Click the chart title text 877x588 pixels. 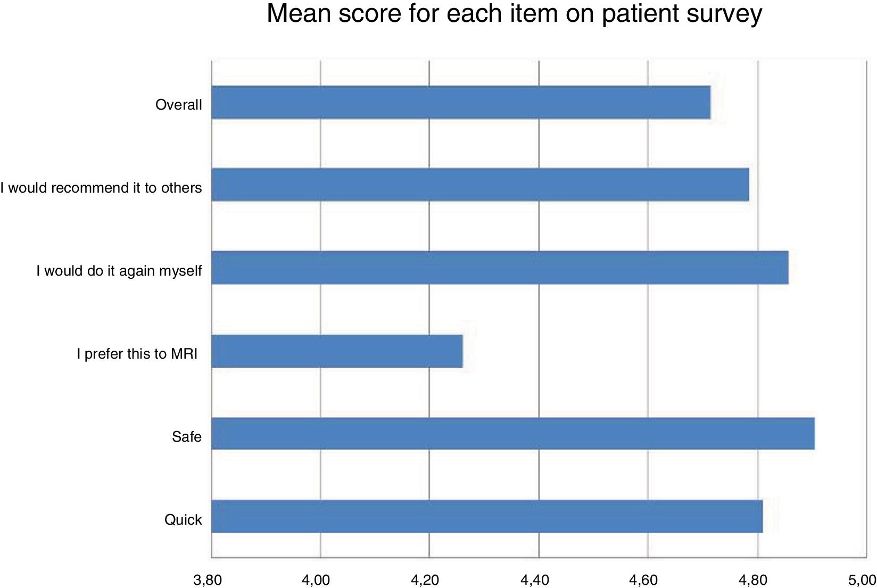514,14
